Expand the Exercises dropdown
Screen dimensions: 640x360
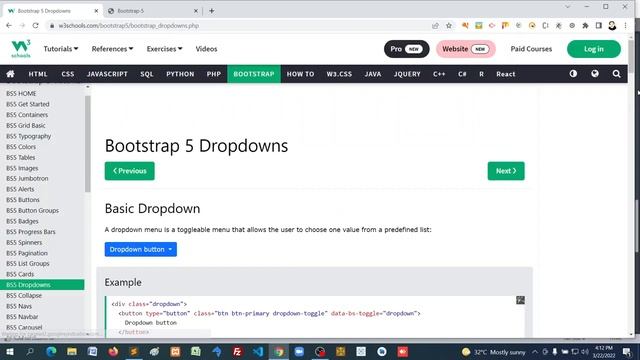point(164,49)
